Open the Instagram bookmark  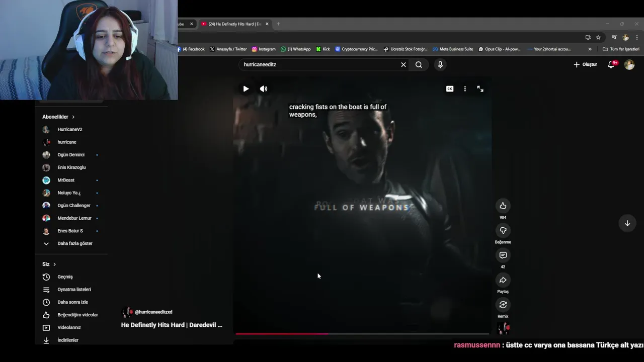(x=264, y=49)
